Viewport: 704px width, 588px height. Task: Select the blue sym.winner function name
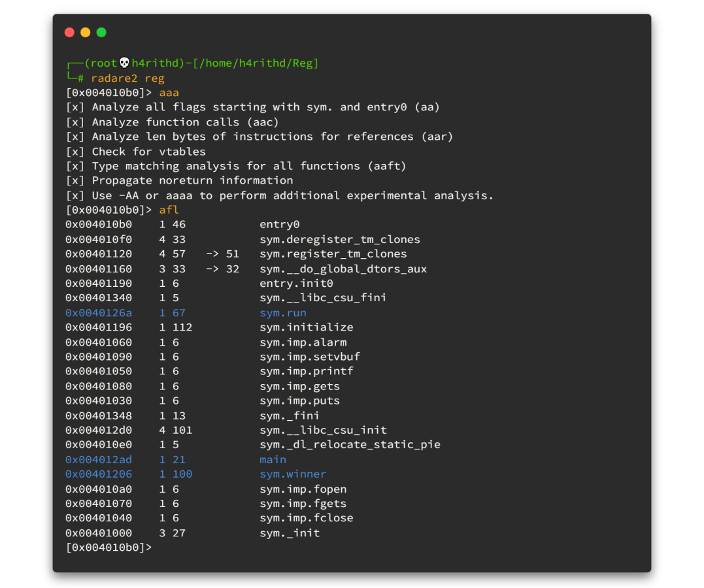pos(292,474)
